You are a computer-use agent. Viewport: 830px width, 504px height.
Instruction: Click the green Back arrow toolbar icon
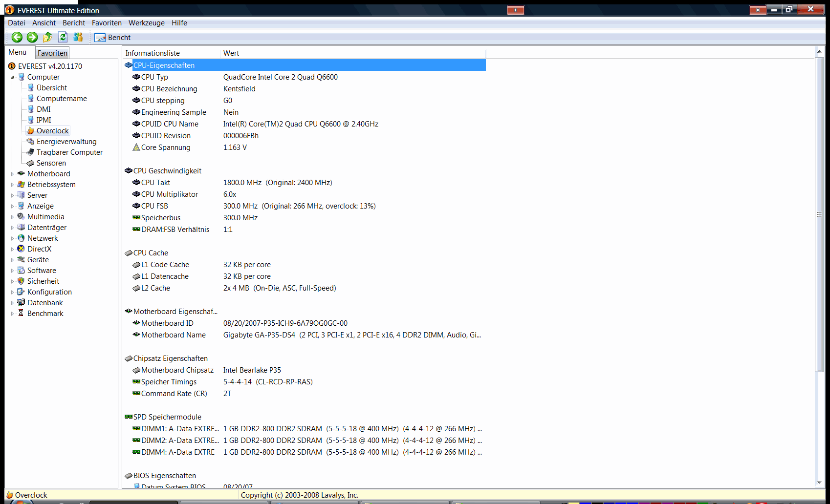click(x=17, y=37)
